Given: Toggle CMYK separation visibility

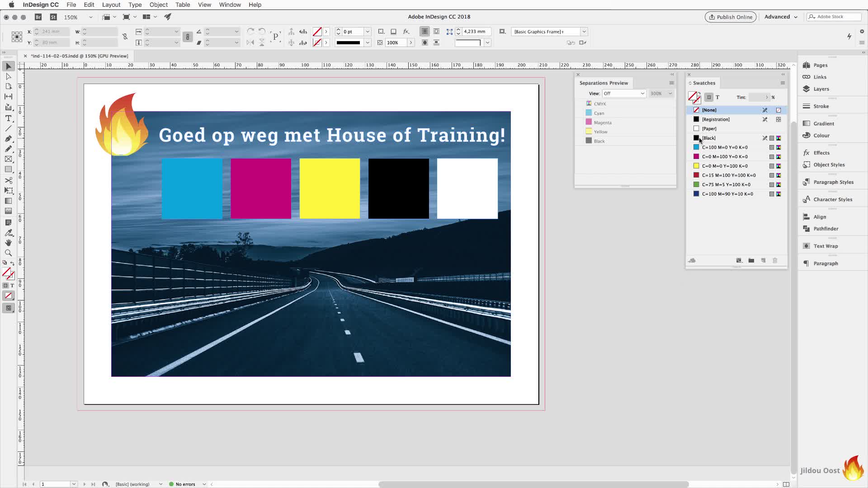Looking at the screenshot, I should click(589, 103).
